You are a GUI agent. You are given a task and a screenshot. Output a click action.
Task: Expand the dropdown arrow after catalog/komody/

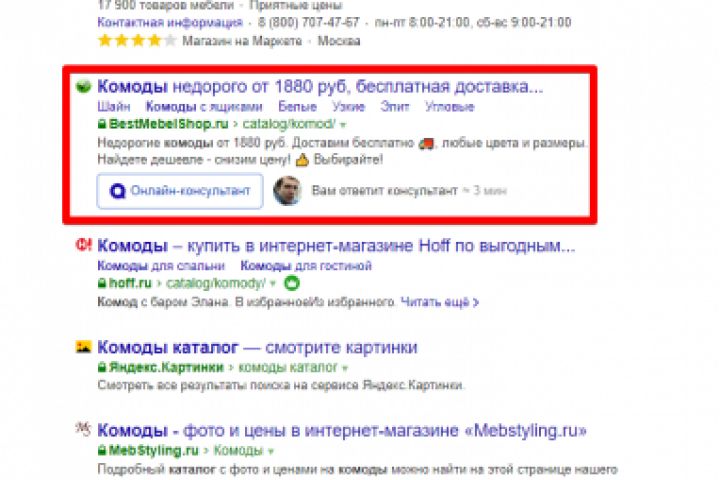tap(273, 284)
